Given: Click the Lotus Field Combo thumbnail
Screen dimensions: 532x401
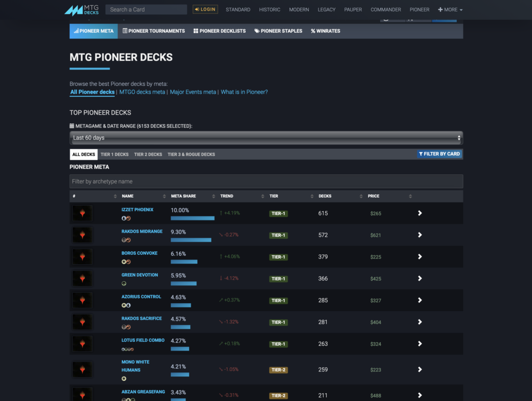Looking at the screenshot, I should click(x=82, y=344).
